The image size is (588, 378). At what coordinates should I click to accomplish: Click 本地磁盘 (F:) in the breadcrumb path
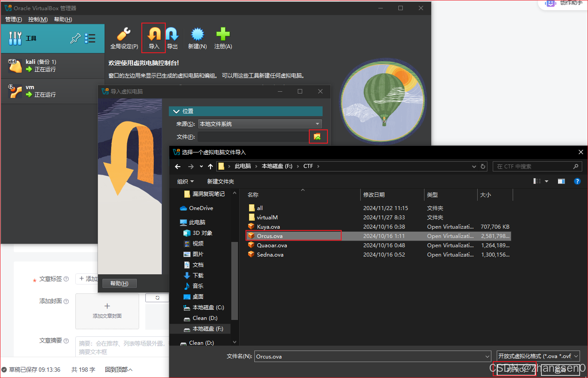(x=277, y=167)
